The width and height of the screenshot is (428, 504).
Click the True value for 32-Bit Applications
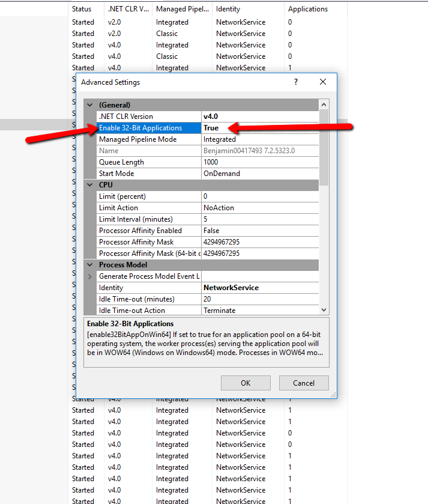[x=260, y=128]
